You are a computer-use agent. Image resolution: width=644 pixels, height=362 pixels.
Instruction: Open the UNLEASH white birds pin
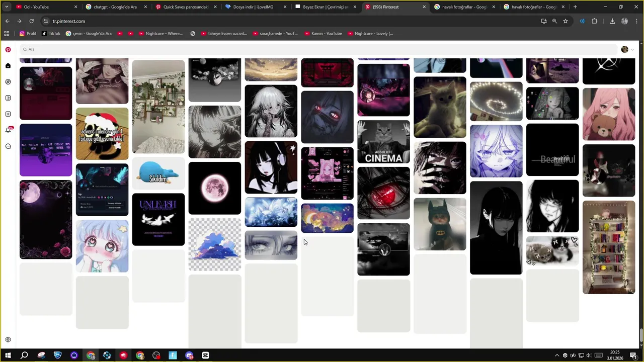[158, 219]
